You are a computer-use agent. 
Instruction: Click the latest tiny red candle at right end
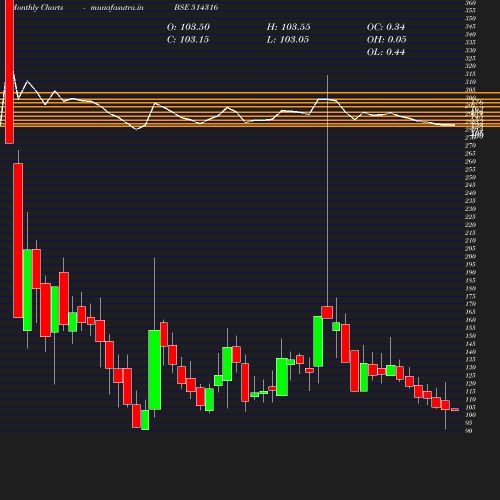pos(455,409)
